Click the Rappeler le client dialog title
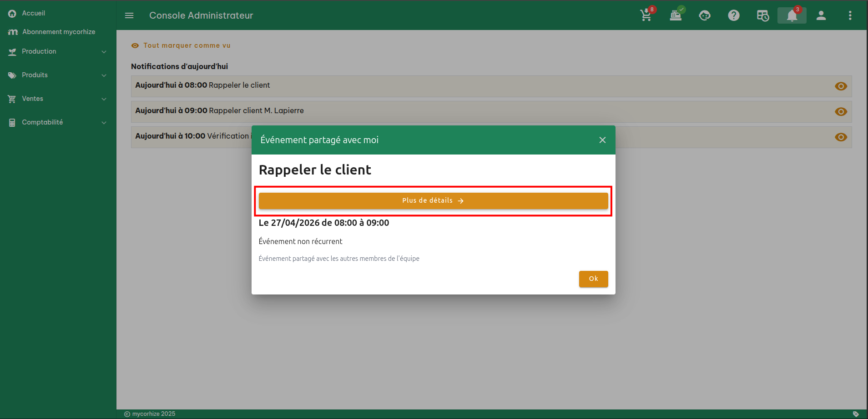This screenshot has height=419, width=868. coord(315,170)
